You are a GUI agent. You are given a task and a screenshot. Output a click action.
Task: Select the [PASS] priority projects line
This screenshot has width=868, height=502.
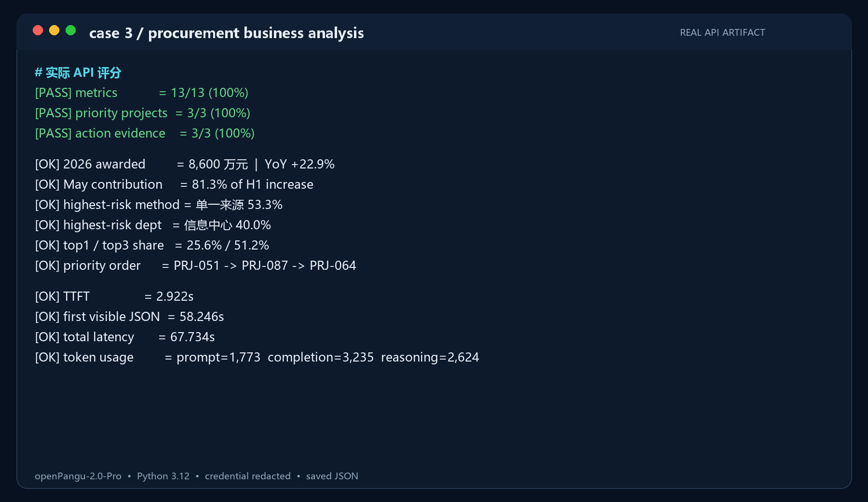coord(143,113)
